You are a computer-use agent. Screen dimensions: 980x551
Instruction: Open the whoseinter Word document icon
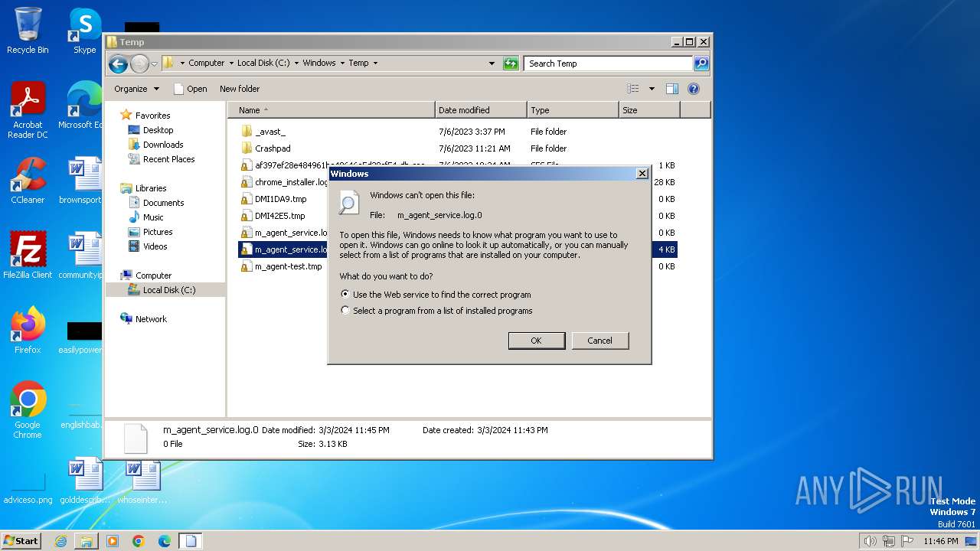click(142, 481)
